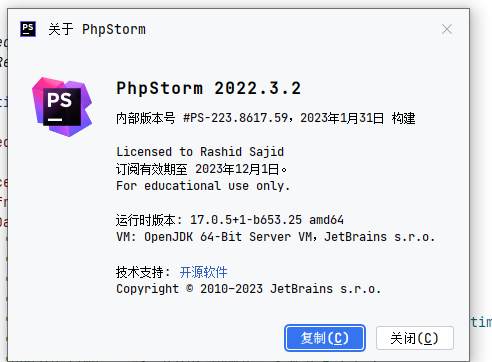Viewport: 492px width, 362px height.
Task: Click the Licensed to Rashid Sajid line
Action: [x=200, y=152]
